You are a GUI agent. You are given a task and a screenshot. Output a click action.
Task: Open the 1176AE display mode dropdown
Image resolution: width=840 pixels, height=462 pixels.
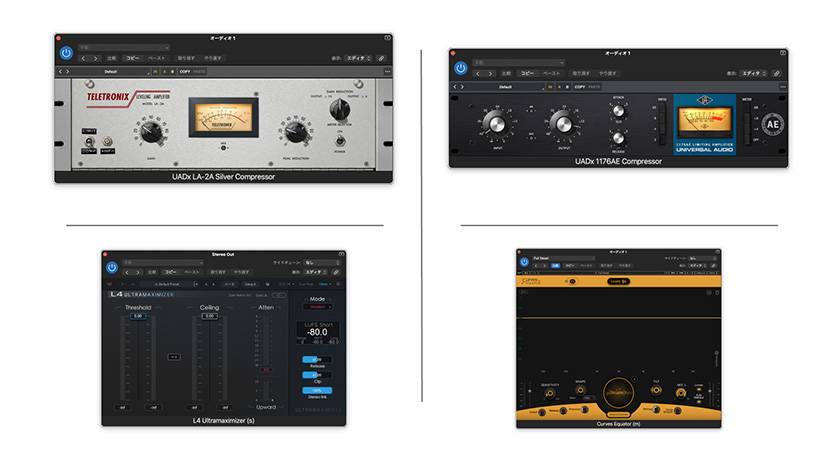click(x=753, y=73)
